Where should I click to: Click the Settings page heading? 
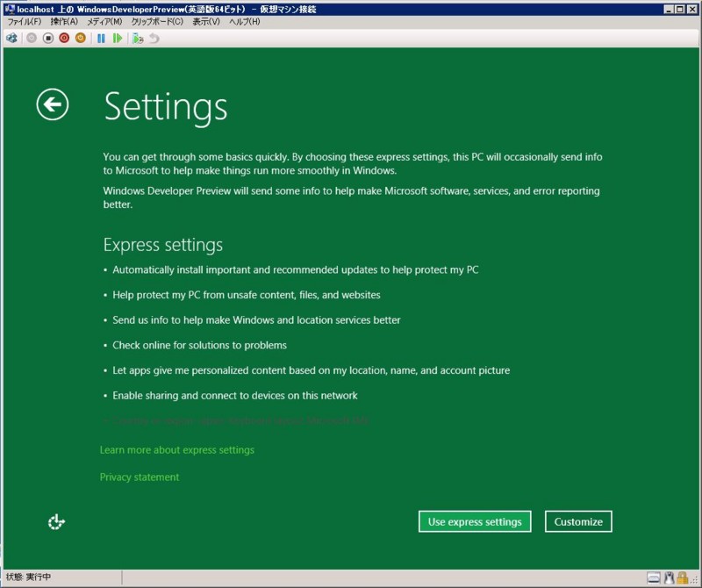pos(166,106)
